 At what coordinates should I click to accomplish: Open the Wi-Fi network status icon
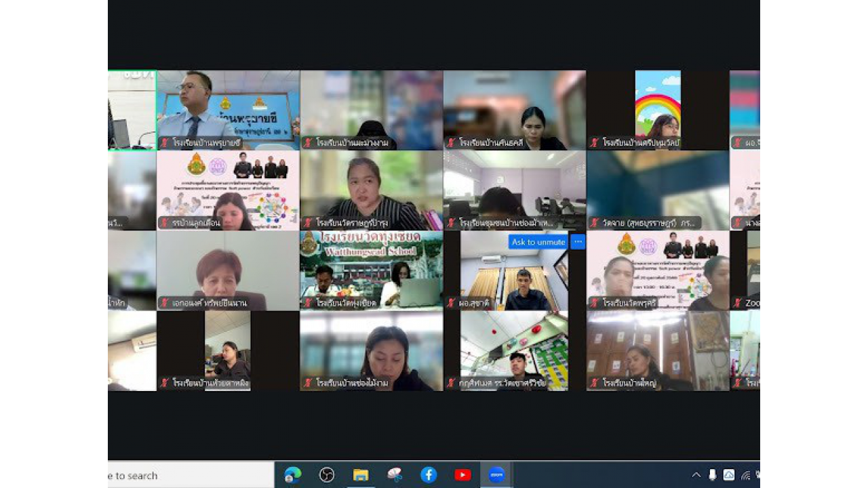[x=746, y=475]
